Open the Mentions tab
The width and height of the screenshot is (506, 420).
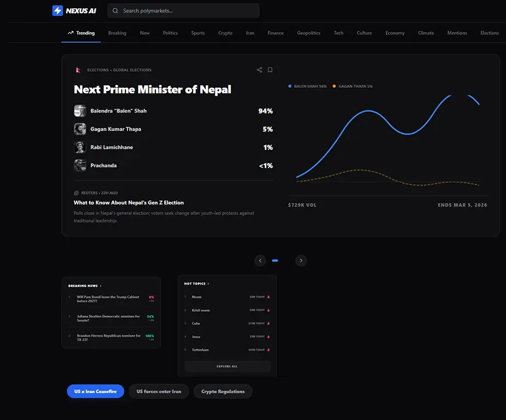coord(457,33)
